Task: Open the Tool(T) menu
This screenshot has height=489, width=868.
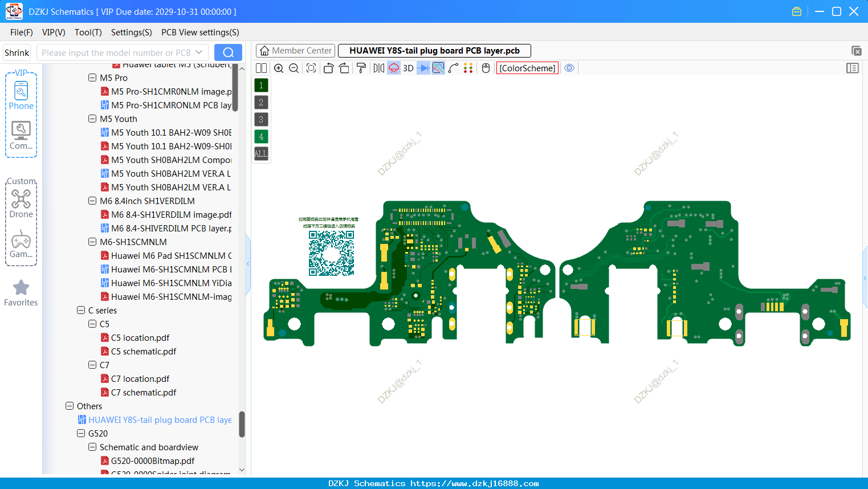Action: (88, 32)
